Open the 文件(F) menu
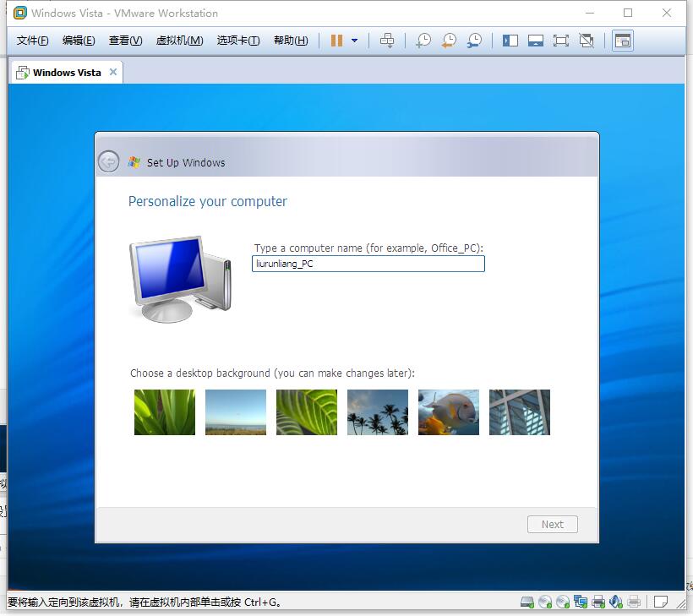Viewport: 693px width, 616px height. (33, 41)
